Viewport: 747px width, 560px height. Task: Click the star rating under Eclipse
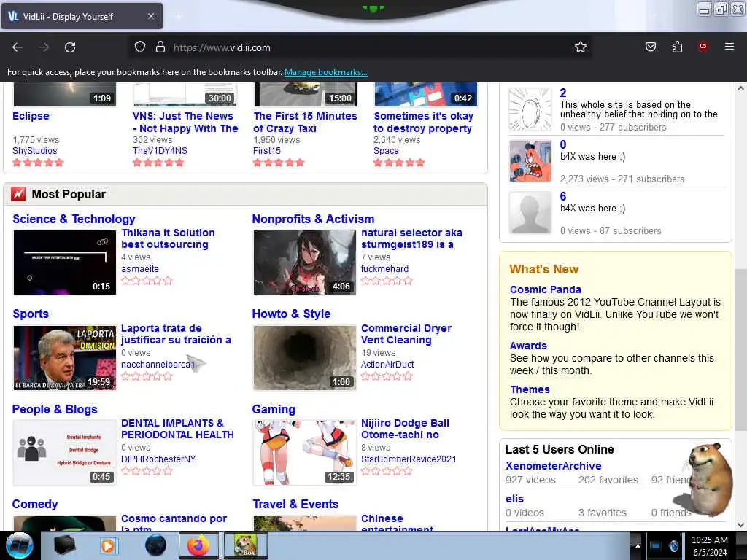(x=38, y=163)
